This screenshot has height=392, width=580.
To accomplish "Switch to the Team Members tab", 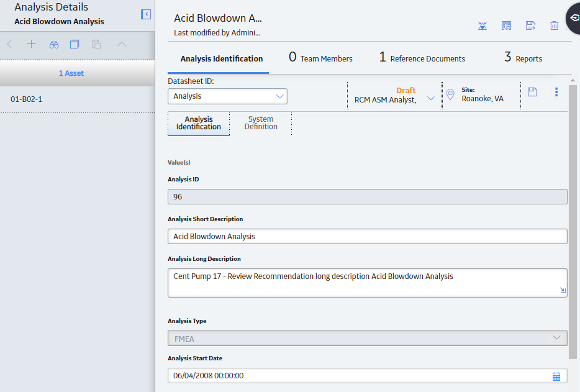I will [x=320, y=58].
